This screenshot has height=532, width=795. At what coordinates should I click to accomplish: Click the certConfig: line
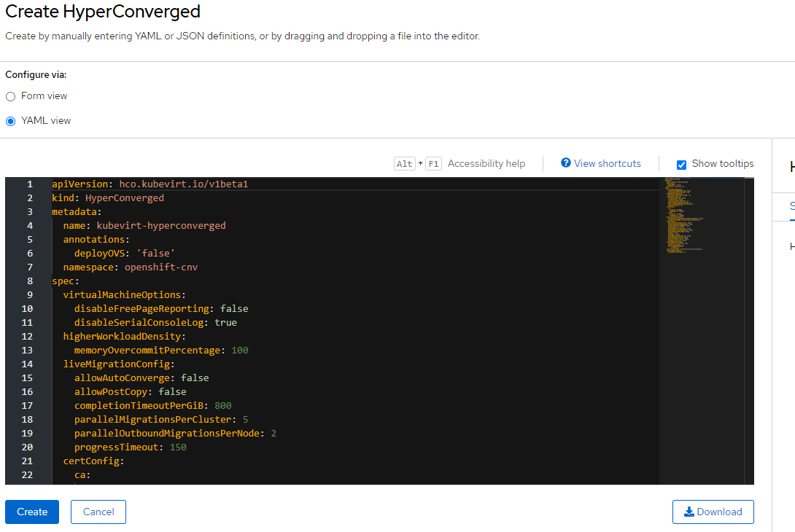pos(94,461)
